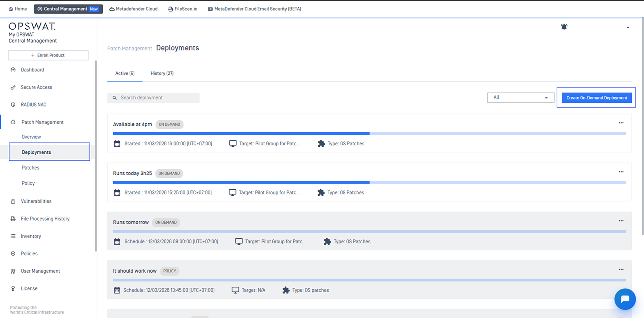Click the RADIUS NAC shield icon
This screenshot has height=318, width=644.
(x=13, y=105)
